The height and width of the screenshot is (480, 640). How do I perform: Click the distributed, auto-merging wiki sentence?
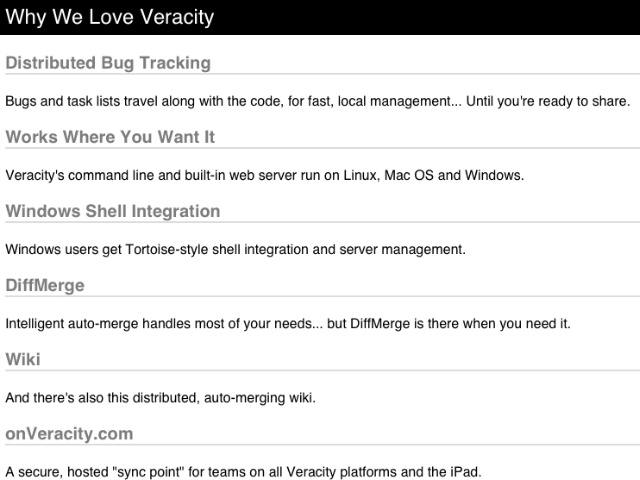[160, 397]
